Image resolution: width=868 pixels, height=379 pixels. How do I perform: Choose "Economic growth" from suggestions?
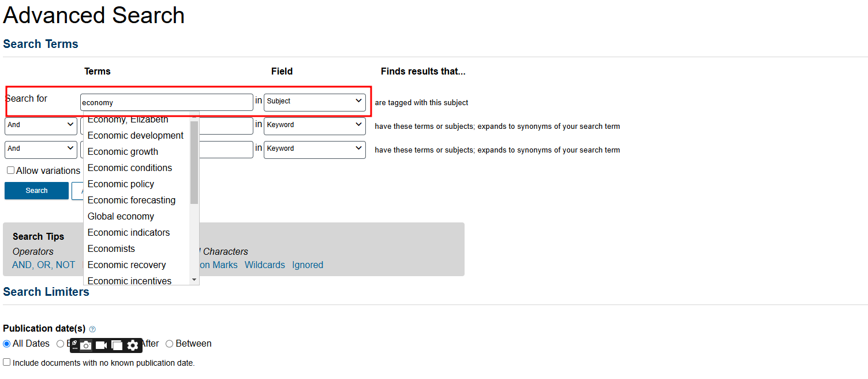pos(123,151)
